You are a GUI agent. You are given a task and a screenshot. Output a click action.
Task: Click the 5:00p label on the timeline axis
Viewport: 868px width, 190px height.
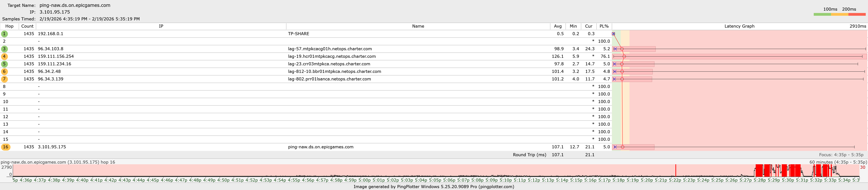click(364, 180)
